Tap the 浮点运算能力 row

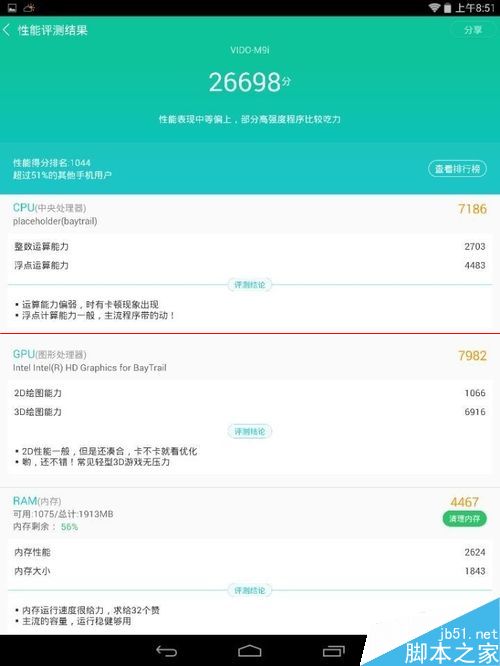(250, 265)
